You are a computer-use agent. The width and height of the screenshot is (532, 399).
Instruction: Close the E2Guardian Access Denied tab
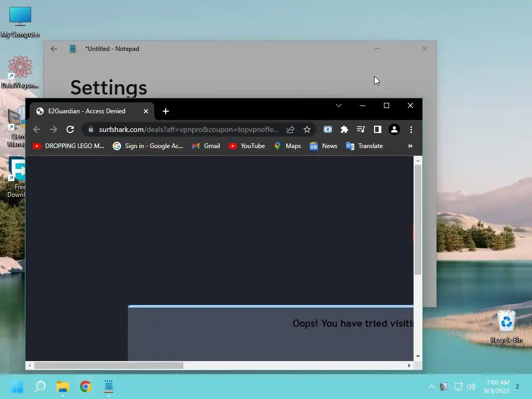(146, 111)
